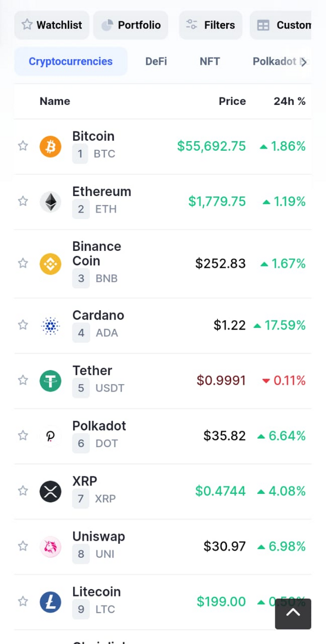
Task: Click the Uniswap unicorn logo icon
Action: coord(50,547)
